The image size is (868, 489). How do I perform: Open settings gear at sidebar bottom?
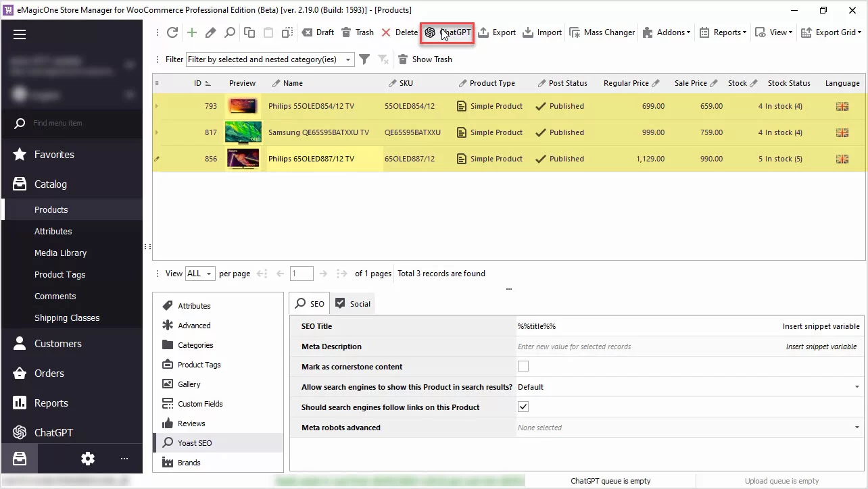click(88, 459)
